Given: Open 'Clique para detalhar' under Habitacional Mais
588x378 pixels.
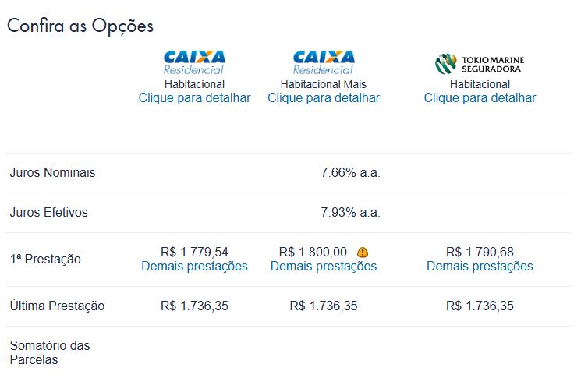Looking at the screenshot, I should tap(324, 98).
